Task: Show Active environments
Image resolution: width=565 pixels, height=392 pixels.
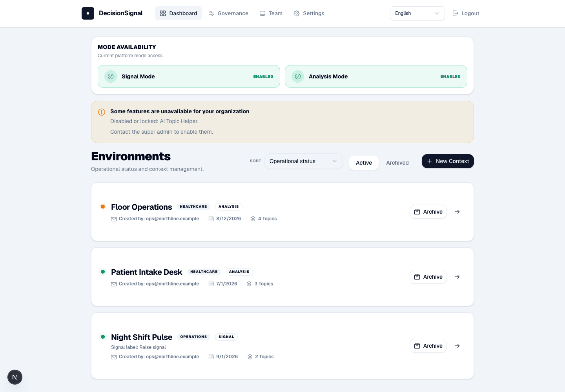Action: [x=364, y=163]
